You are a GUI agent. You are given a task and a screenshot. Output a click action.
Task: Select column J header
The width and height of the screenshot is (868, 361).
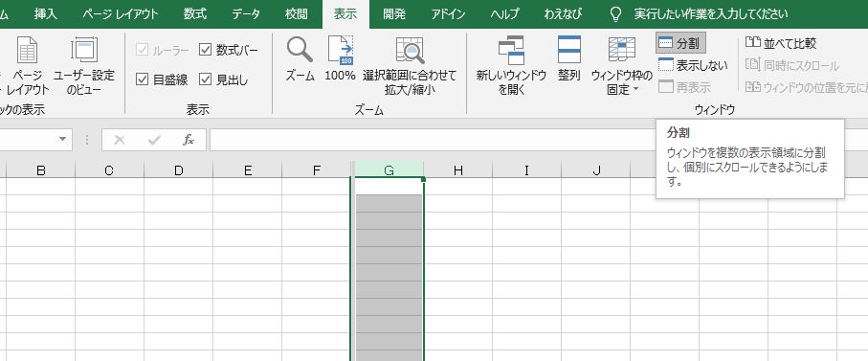(596, 170)
